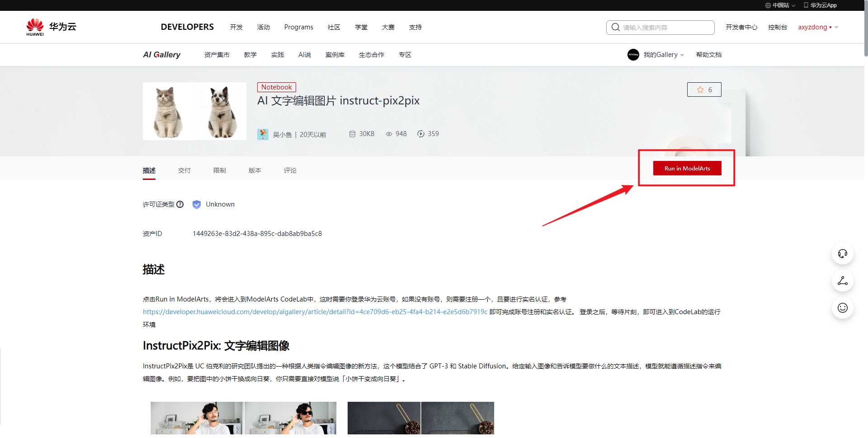Image resolution: width=868 pixels, height=438 pixels.
Task: Click the man with headphones example image
Action: click(x=243, y=419)
